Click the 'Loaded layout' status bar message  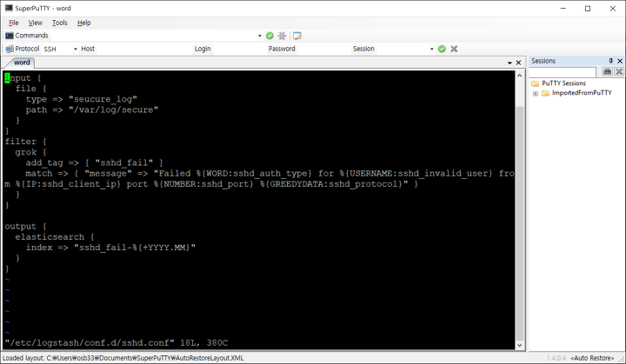123,358
